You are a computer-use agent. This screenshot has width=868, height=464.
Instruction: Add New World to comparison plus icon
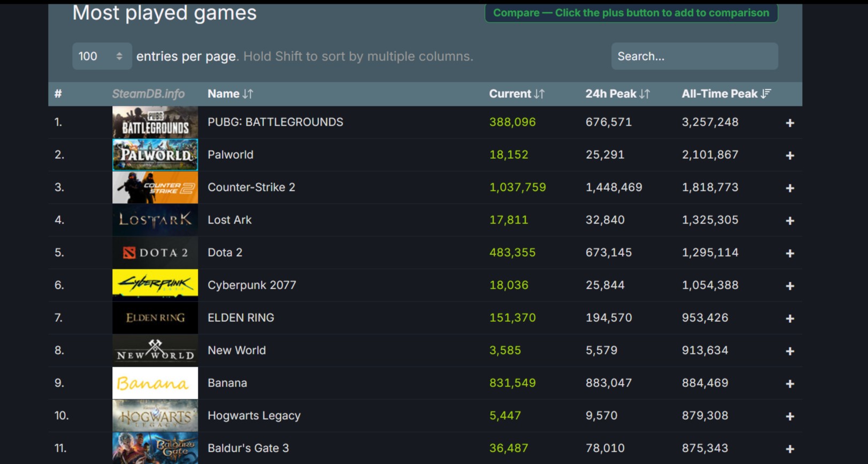click(789, 351)
